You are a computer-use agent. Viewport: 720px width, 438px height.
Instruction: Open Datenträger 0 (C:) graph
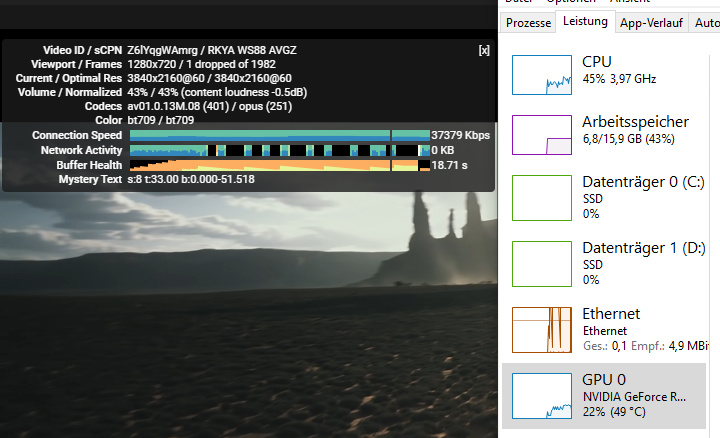[x=542, y=198]
